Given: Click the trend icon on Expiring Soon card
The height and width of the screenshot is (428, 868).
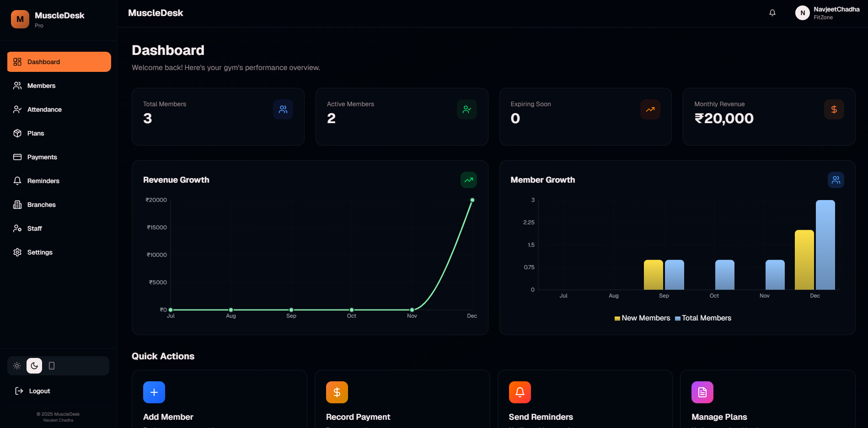Looking at the screenshot, I should (x=650, y=109).
